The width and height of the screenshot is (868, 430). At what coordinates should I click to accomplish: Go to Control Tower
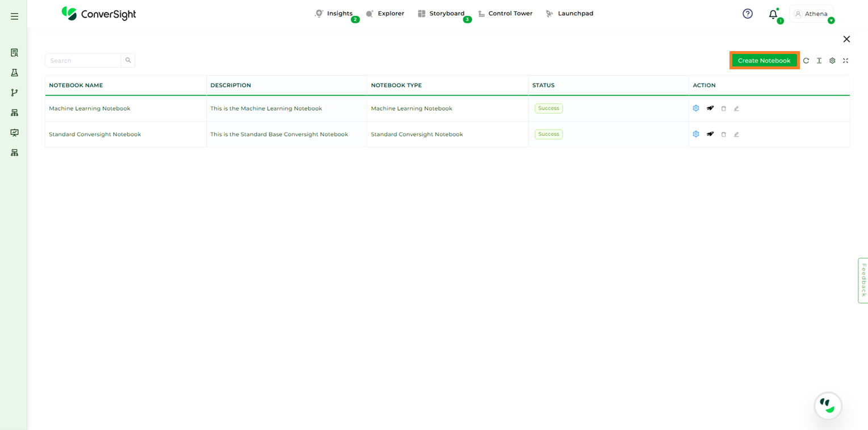click(x=509, y=13)
